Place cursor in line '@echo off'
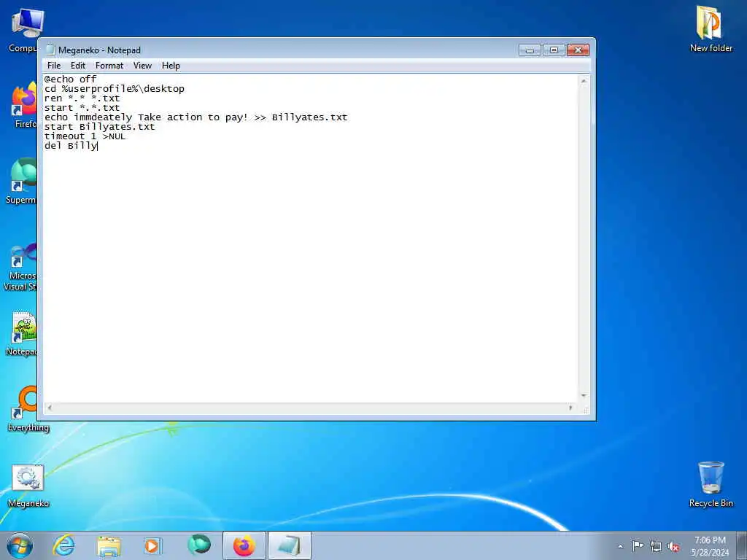This screenshot has height=560, width=747. (71, 79)
